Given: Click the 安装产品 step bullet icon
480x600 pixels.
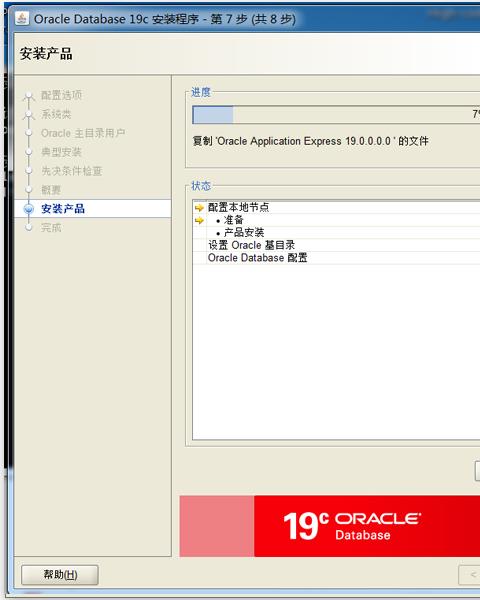Looking at the screenshot, I should 28,209.
